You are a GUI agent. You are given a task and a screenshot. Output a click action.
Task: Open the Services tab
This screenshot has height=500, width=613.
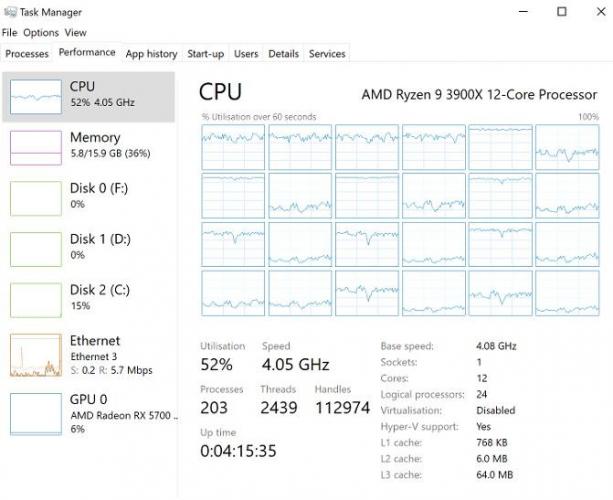(x=327, y=54)
